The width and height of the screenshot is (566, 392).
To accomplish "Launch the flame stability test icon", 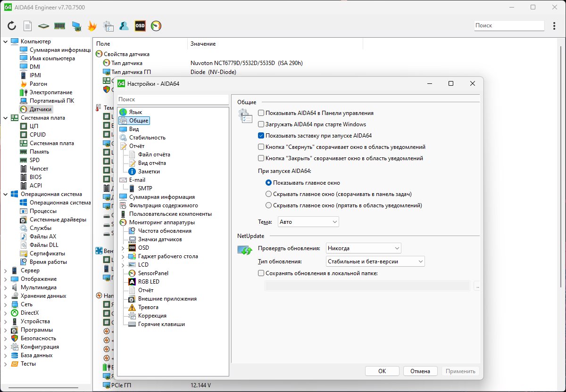I will tap(92, 26).
